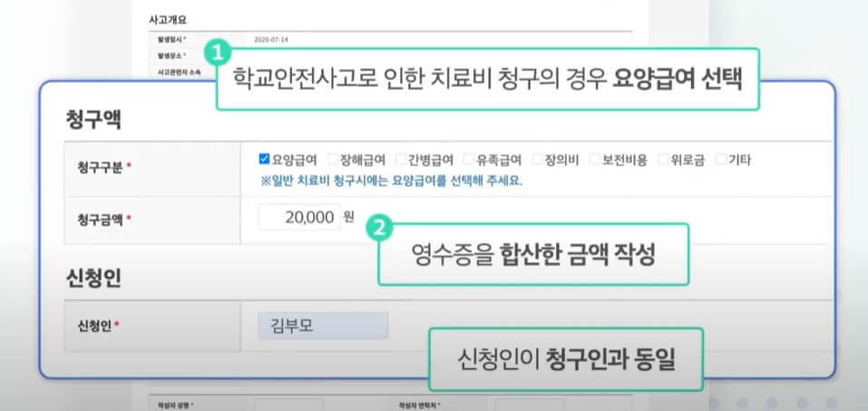Click the blue note about 일반 치료비 청구시
868x411 pixels.
(392, 181)
